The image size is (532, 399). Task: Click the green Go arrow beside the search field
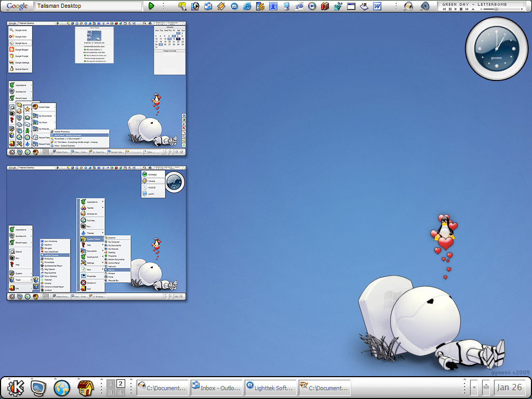pyautogui.click(x=151, y=6)
